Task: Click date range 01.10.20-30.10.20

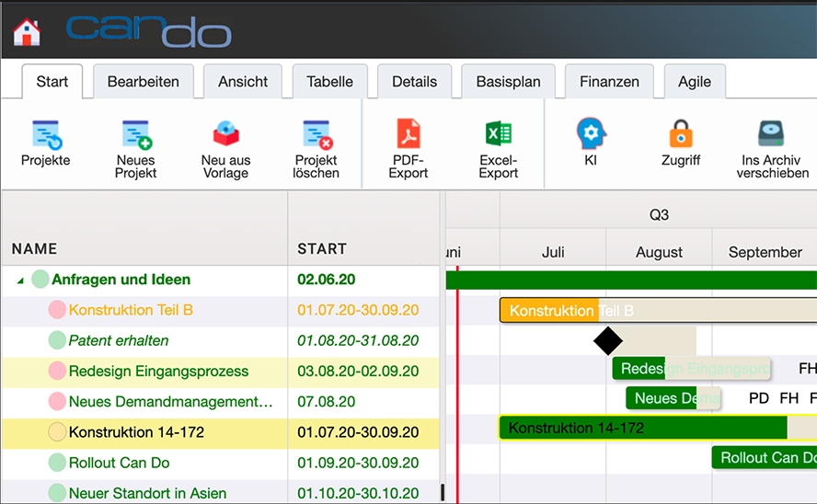Action: [358, 493]
